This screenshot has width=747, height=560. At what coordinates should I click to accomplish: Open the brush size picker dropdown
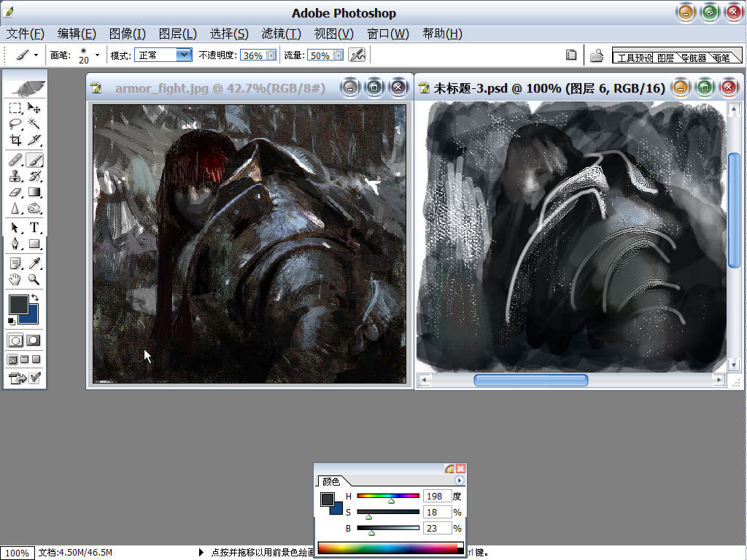coord(97,55)
